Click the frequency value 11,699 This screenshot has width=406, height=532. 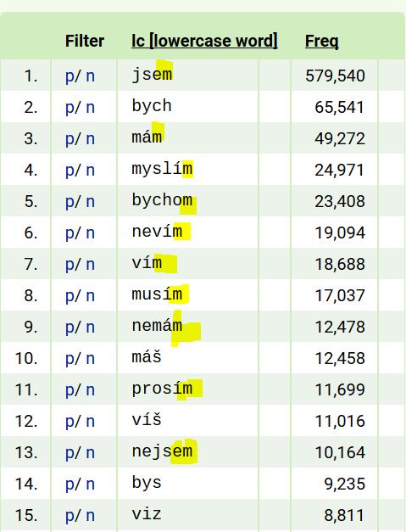coord(340,390)
